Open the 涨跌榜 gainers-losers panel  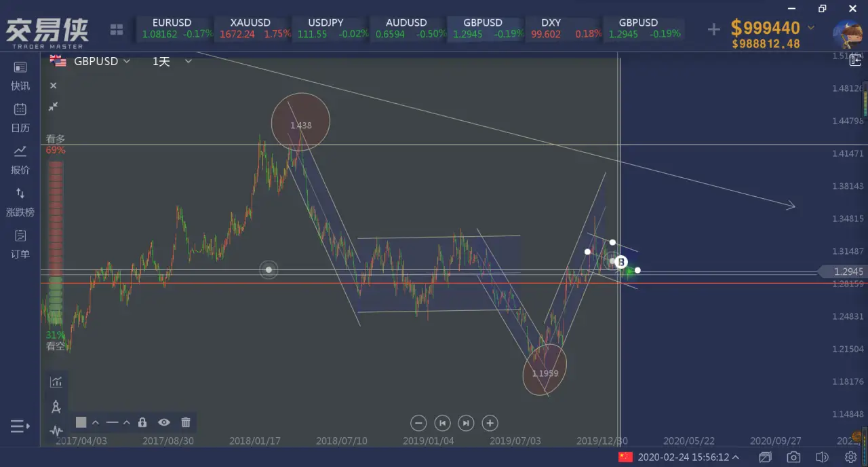tap(20, 202)
